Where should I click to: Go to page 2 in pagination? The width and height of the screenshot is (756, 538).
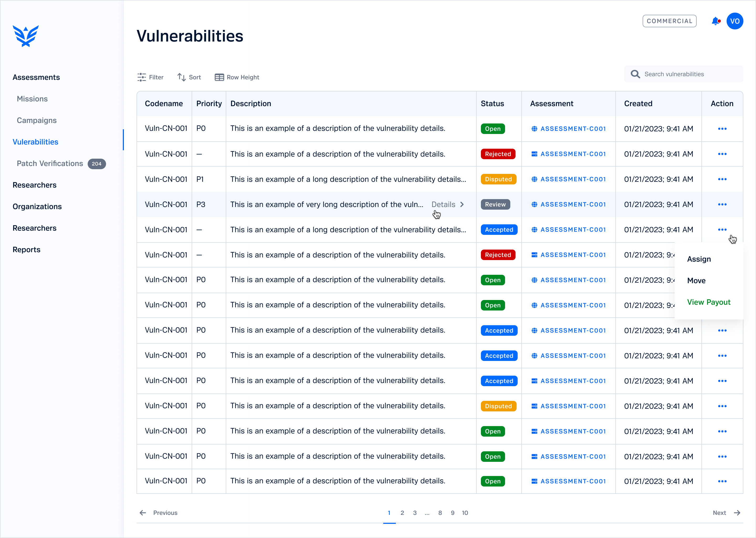(402, 513)
